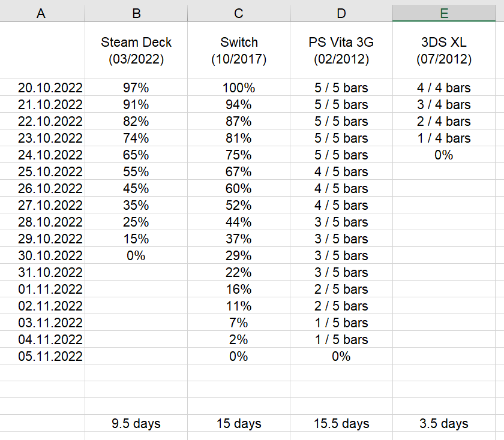Select the date cell 28.10.2022

tap(42, 222)
